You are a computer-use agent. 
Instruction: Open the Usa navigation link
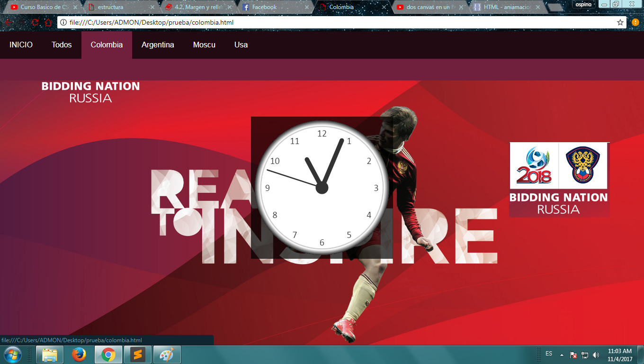click(x=241, y=45)
